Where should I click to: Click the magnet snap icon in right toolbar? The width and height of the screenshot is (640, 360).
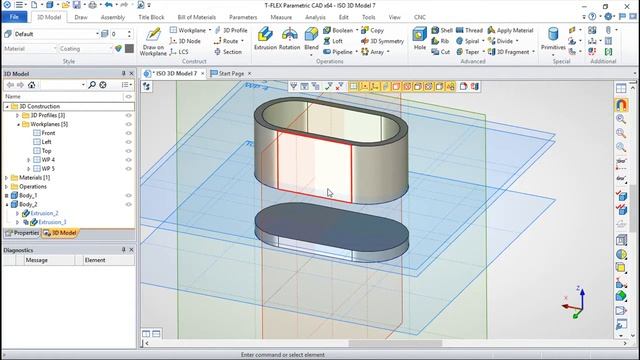[x=621, y=105]
